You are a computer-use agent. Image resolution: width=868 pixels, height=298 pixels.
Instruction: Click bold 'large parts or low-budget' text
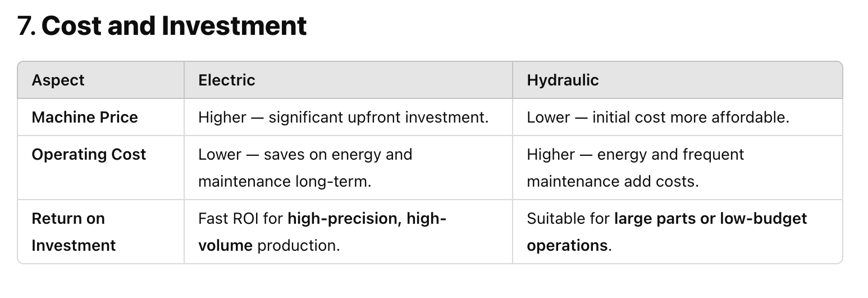pyautogui.click(x=711, y=218)
